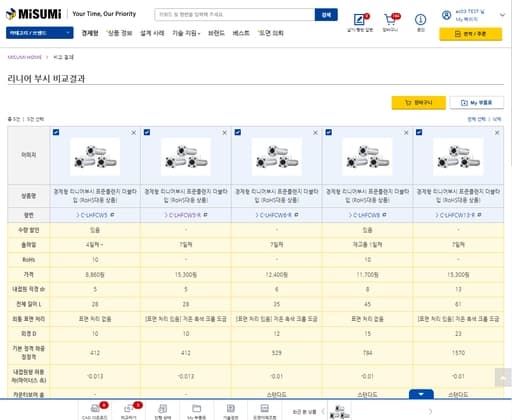
Task: Click the blue search button
Action: point(326,14)
